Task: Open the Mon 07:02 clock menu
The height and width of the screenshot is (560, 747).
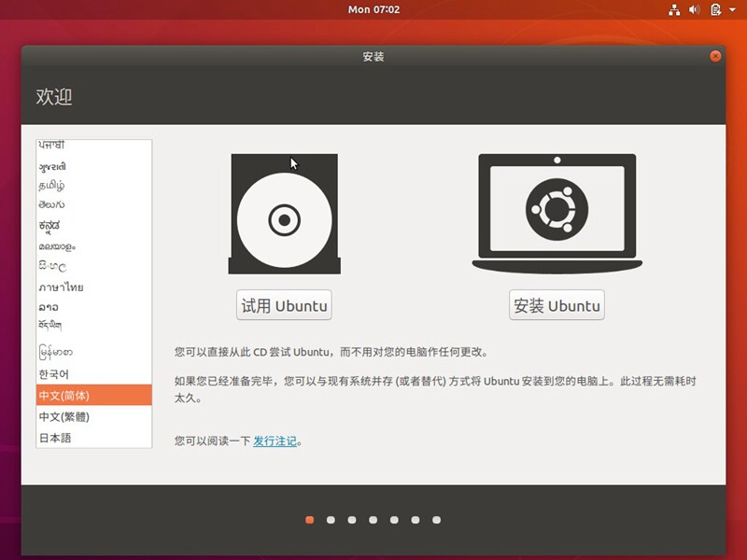Action: [x=373, y=9]
